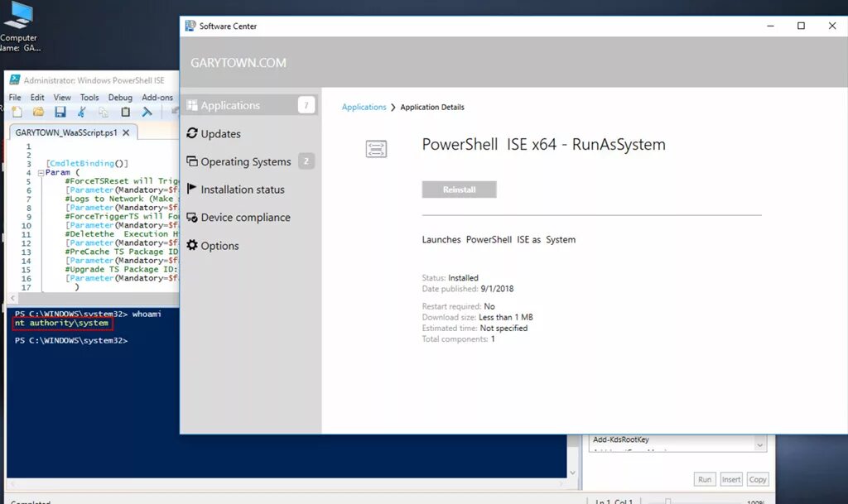Open Device compliance section

pyautogui.click(x=250, y=217)
